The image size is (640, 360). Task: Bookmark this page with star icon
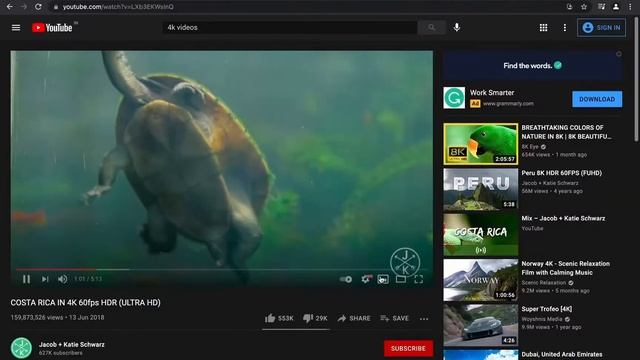point(584,7)
